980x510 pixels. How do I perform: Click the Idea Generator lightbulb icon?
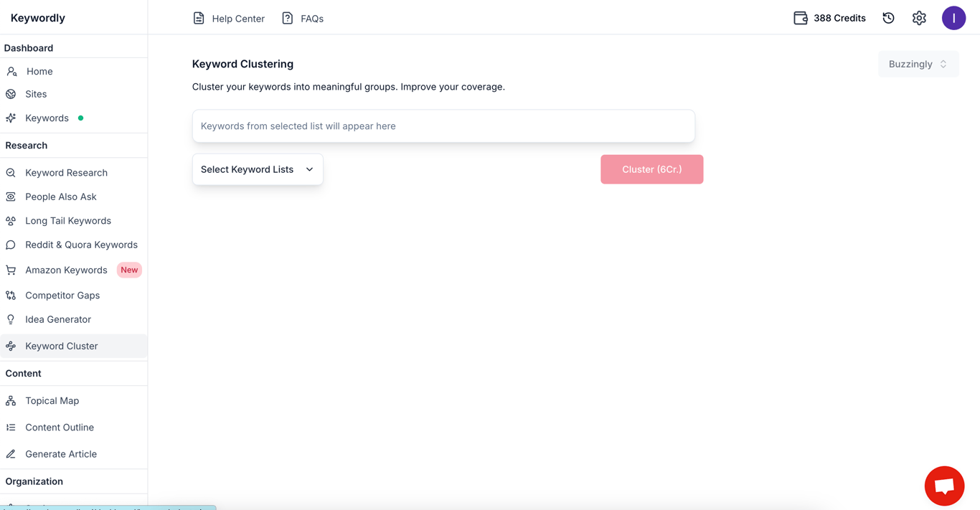(x=11, y=319)
